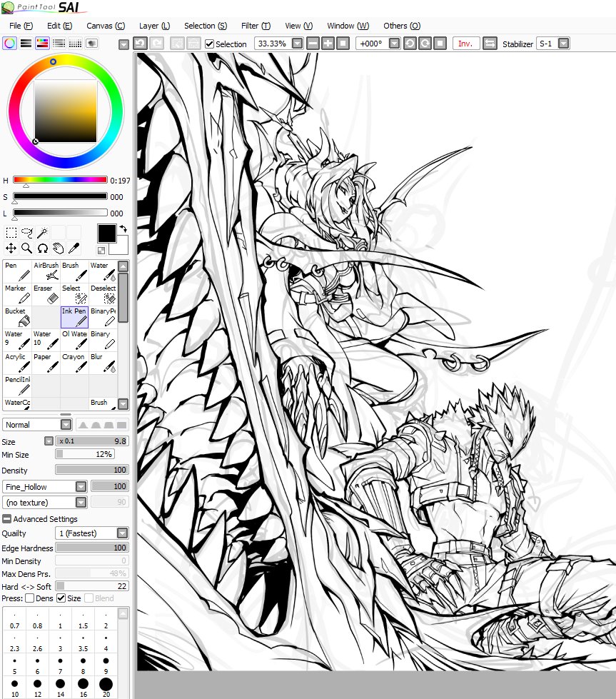Open the Canvas menu

[x=106, y=26]
